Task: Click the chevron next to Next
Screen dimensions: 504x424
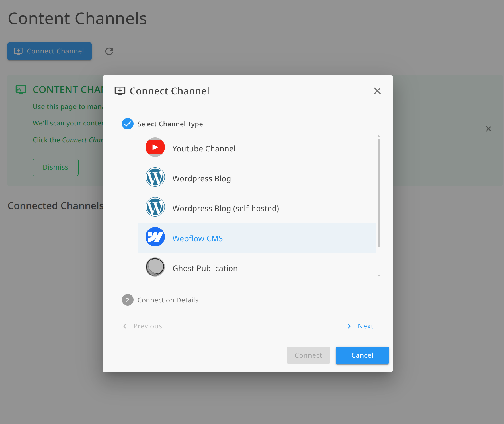Action: (349, 326)
